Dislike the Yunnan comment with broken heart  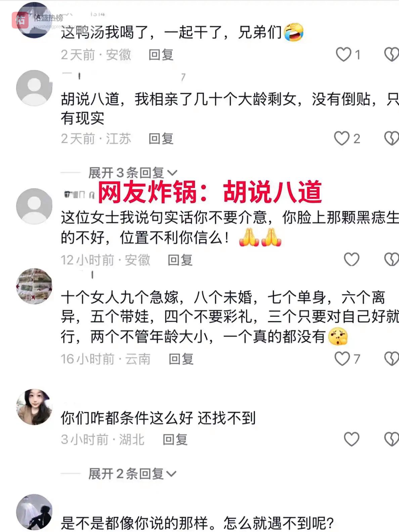coord(392,358)
